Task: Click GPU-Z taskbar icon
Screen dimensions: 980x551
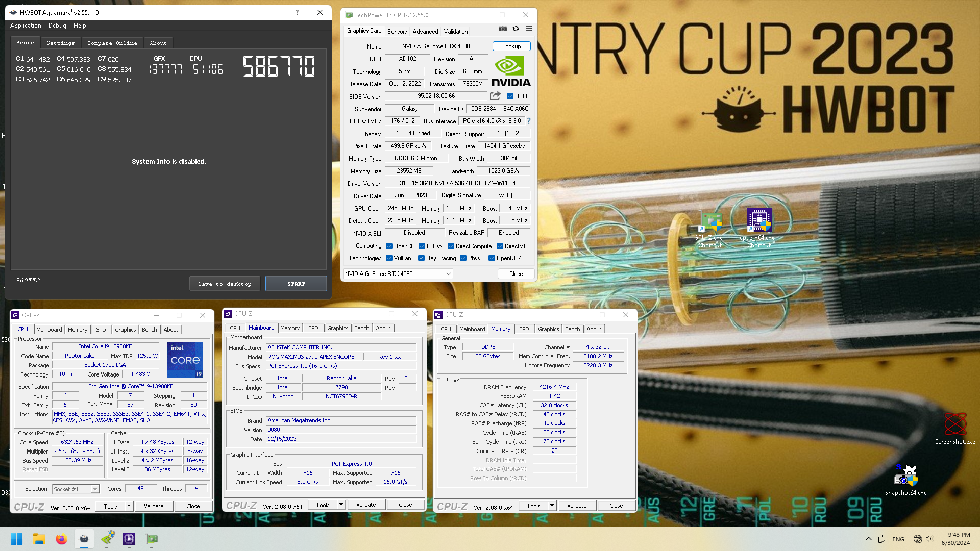Action: (152, 539)
